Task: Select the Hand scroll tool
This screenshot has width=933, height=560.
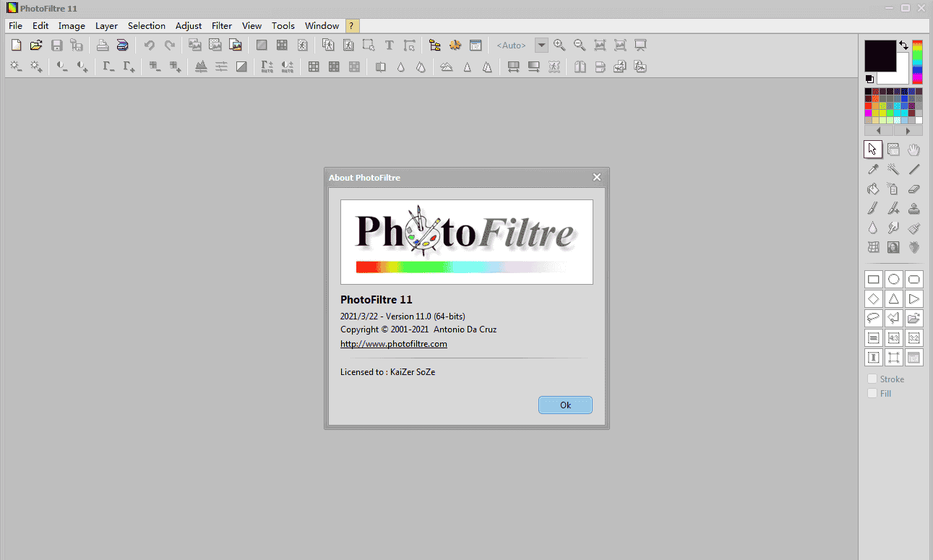Action: [913, 149]
